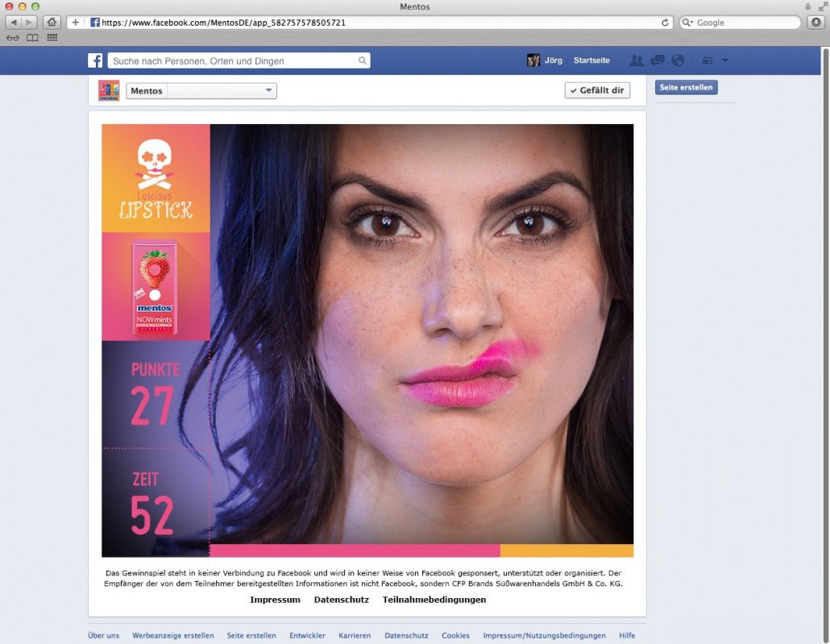Open Karrieren footer link
The image size is (830, 644).
tap(355, 635)
